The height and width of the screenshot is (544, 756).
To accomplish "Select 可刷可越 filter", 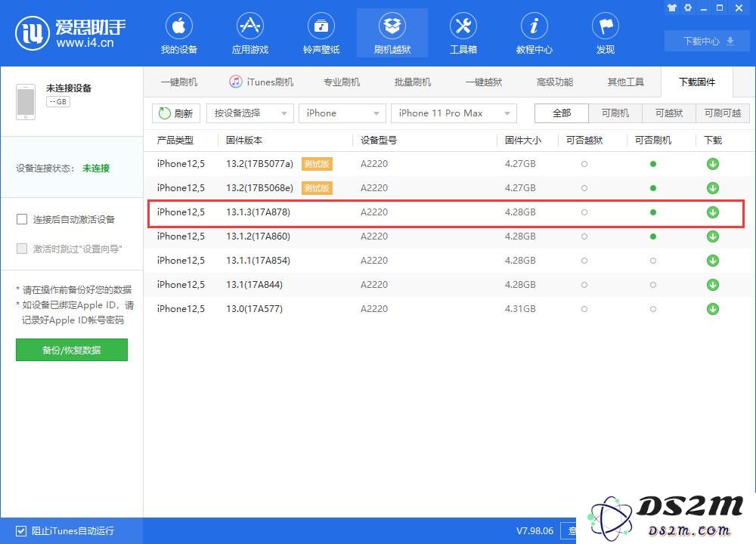I will point(723,113).
